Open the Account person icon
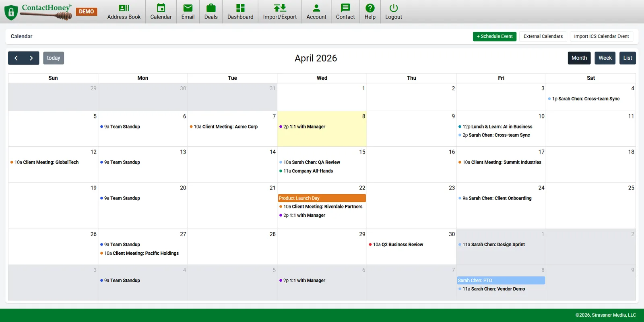The width and height of the screenshot is (644, 322). point(316,8)
